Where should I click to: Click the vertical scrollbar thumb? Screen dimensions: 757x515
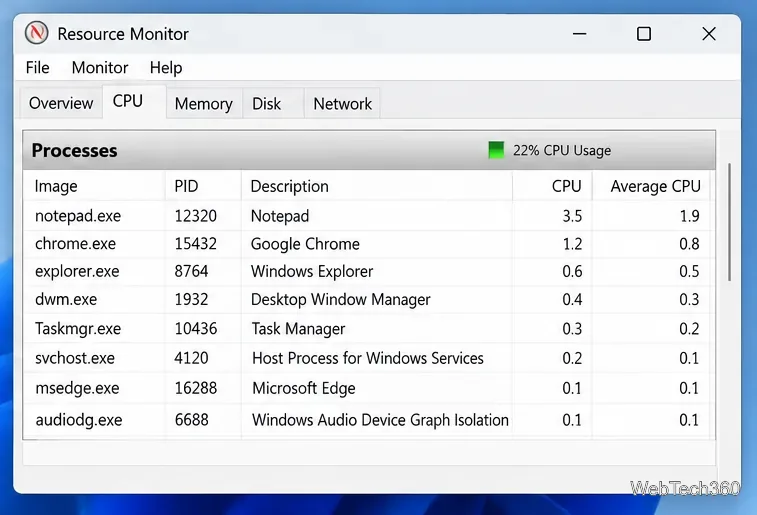tap(729, 223)
